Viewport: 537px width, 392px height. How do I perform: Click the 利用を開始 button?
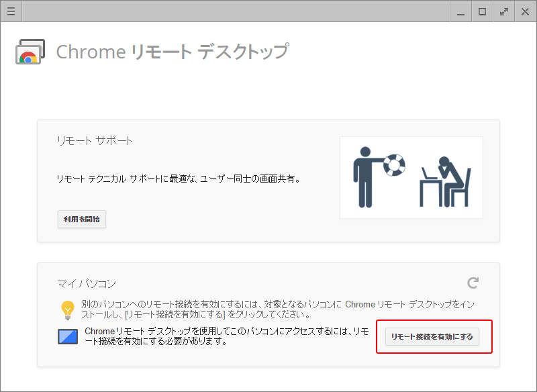pos(81,219)
